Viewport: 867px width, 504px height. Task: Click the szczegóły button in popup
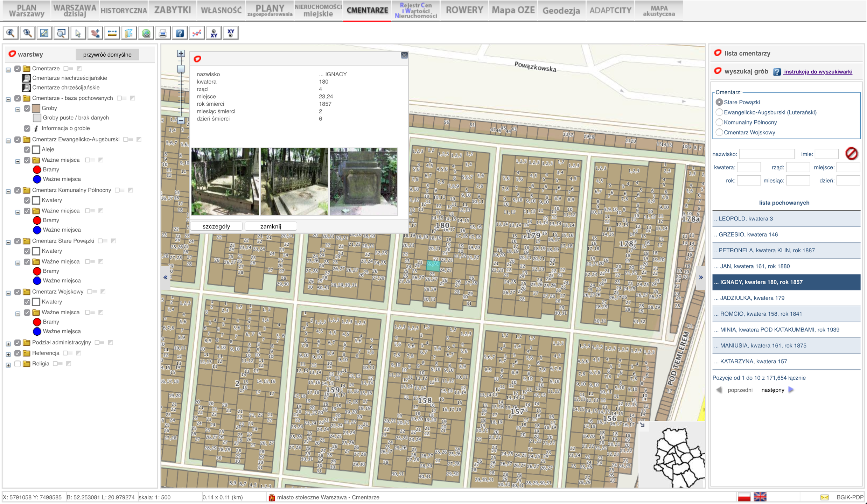click(216, 226)
